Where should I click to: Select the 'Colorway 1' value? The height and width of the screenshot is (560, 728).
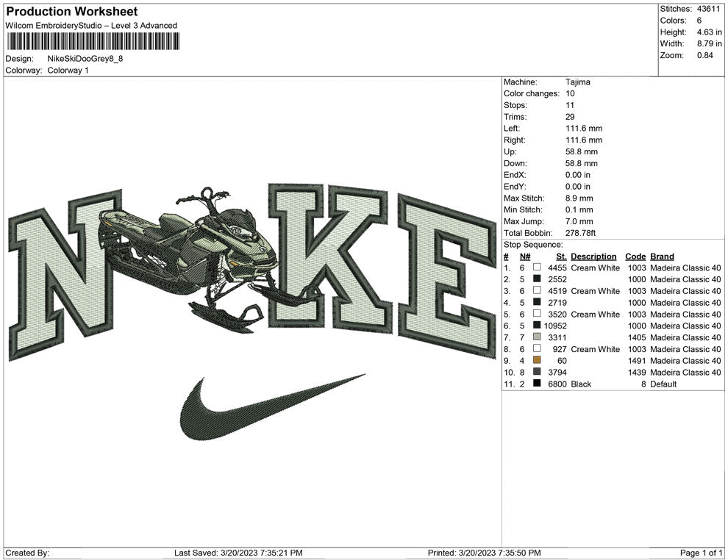click(68, 70)
